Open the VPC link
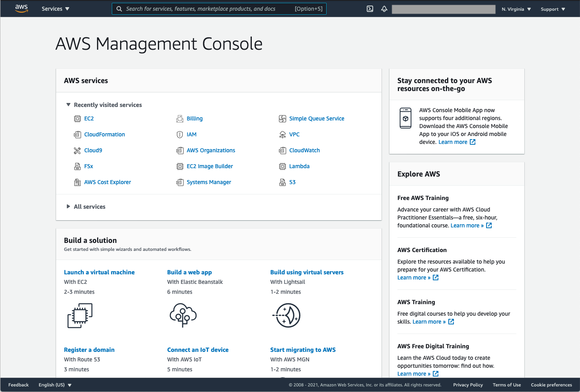The image size is (580, 392). click(x=294, y=134)
